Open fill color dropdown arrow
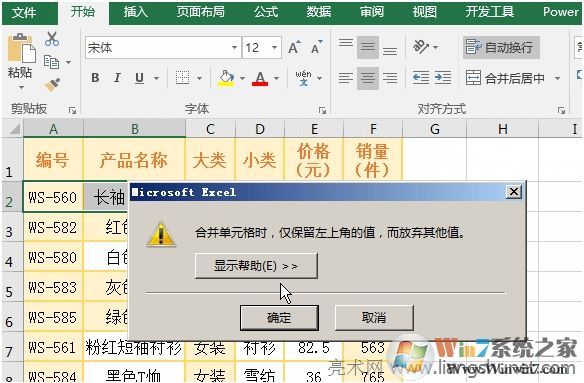The image size is (584, 383). [242, 78]
